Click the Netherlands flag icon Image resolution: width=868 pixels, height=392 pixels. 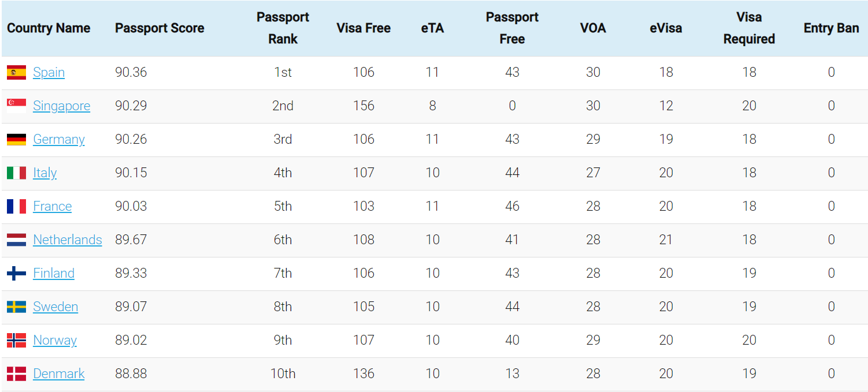pyautogui.click(x=16, y=240)
